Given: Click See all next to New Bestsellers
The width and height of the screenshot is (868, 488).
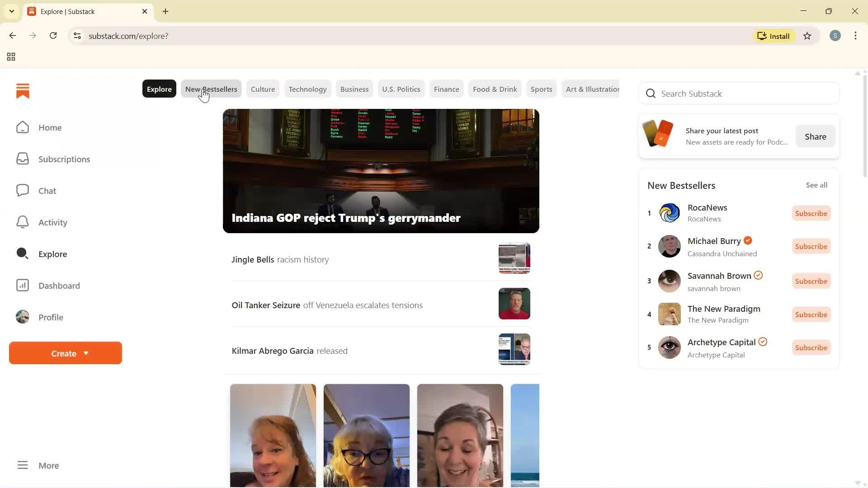Looking at the screenshot, I should click(816, 185).
